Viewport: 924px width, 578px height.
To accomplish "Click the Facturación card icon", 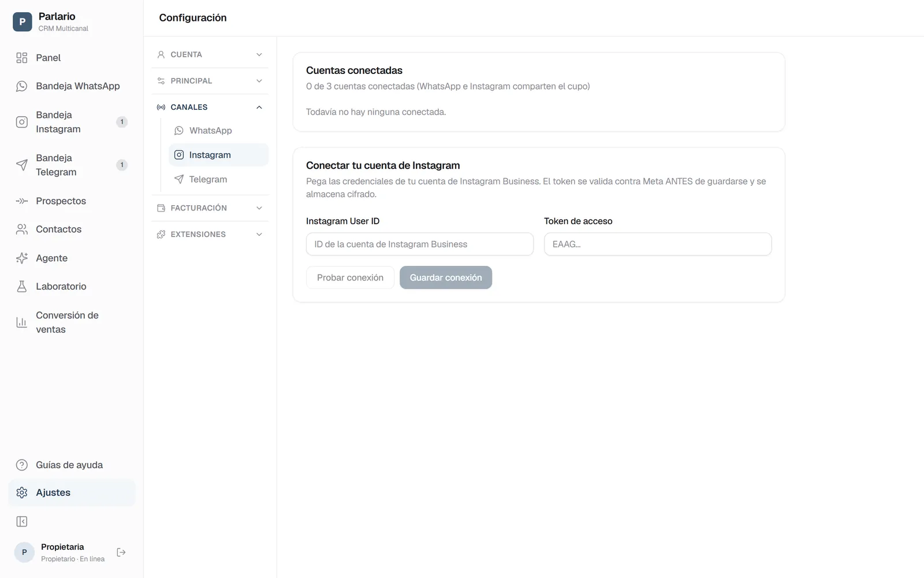I will pyautogui.click(x=161, y=208).
